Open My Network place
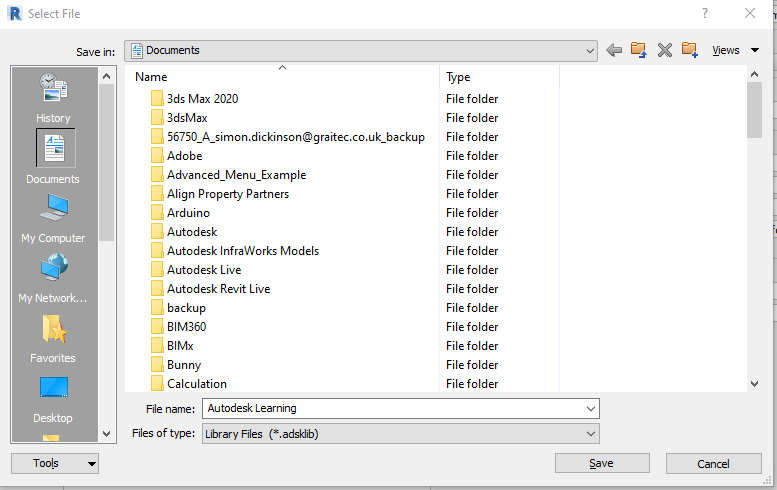Viewport: 777px width, 490px height. click(x=54, y=277)
